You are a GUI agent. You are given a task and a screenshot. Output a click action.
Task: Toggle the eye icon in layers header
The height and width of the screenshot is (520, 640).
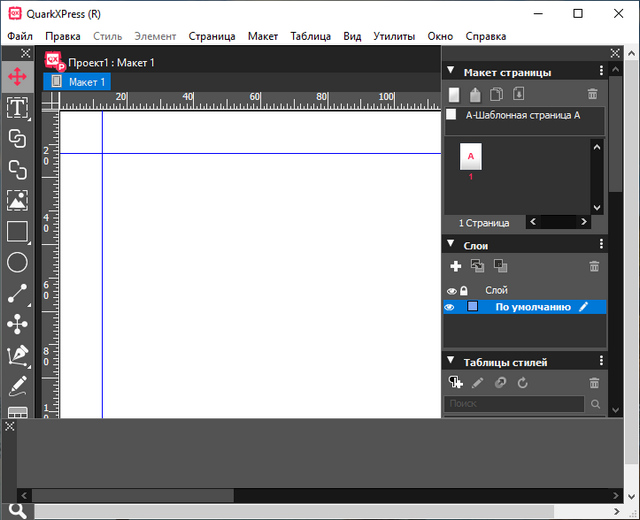(450, 290)
